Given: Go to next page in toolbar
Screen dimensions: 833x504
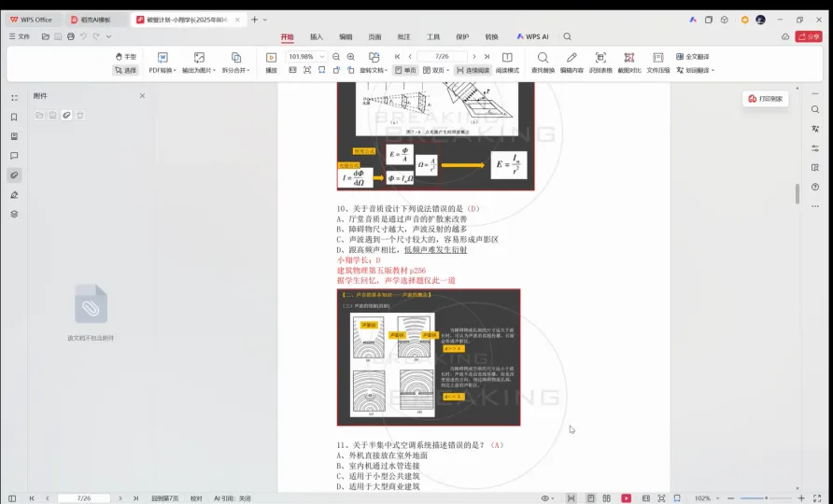Looking at the screenshot, I should [473, 56].
